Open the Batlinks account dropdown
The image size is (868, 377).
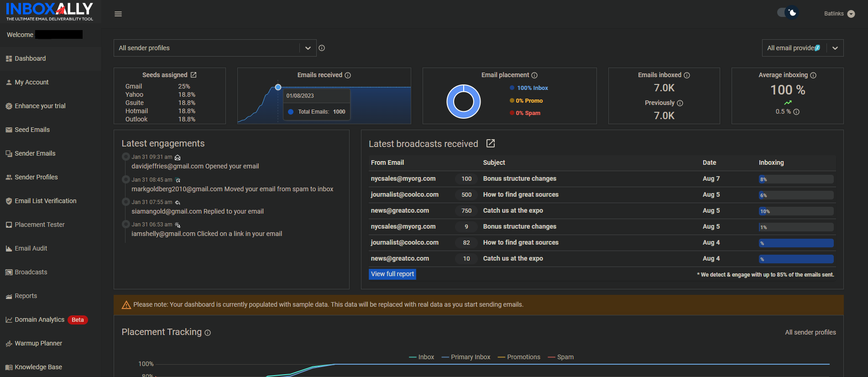[839, 14]
